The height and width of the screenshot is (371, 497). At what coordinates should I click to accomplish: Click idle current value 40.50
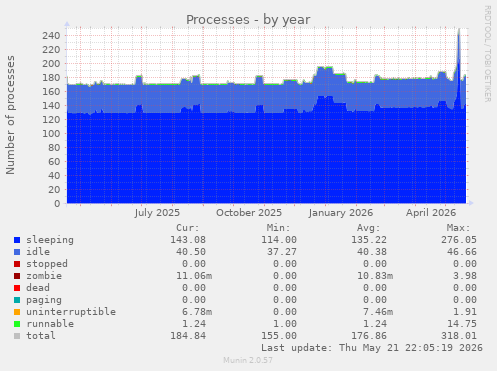(x=191, y=252)
